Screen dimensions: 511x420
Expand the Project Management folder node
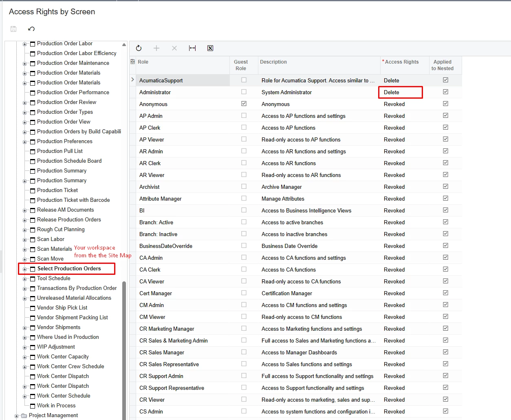click(x=16, y=416)
